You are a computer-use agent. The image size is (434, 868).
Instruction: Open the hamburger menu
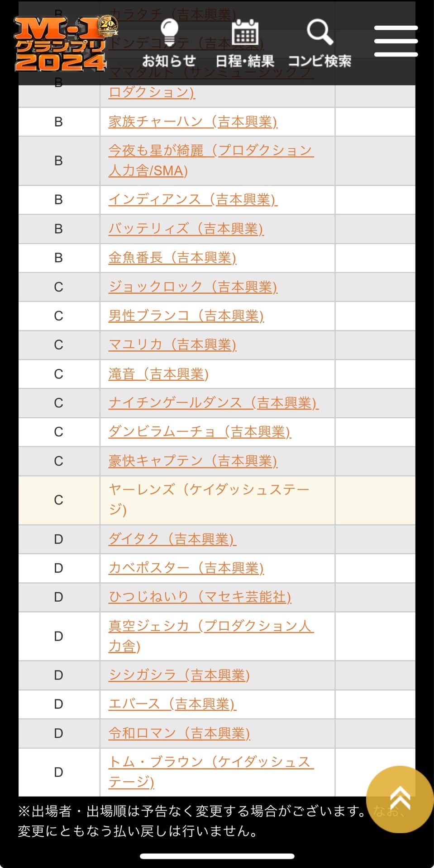tap(396, 41)
